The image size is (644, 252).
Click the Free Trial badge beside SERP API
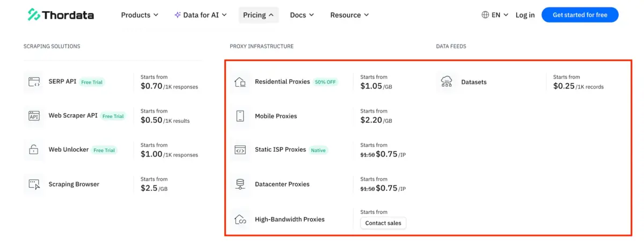point(92,82)
